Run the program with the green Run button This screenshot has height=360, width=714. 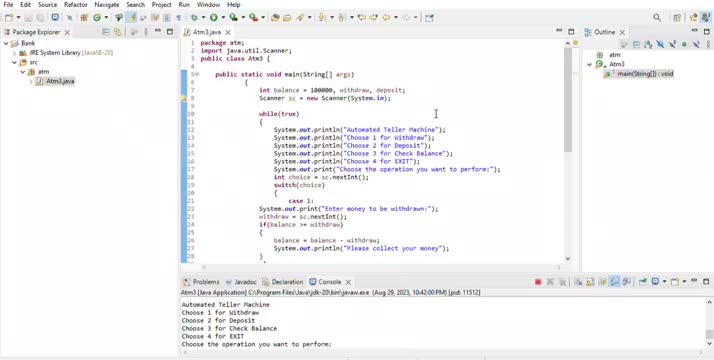point(214,18)
